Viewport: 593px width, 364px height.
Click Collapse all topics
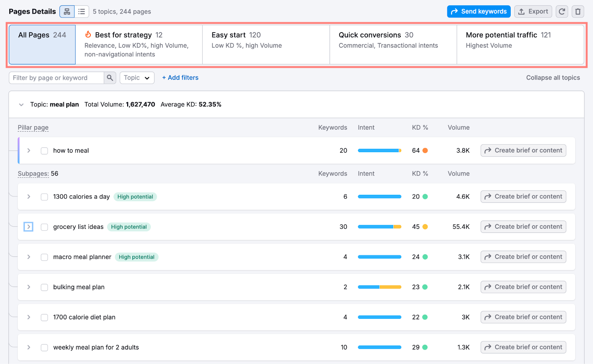tap(553, 78)
